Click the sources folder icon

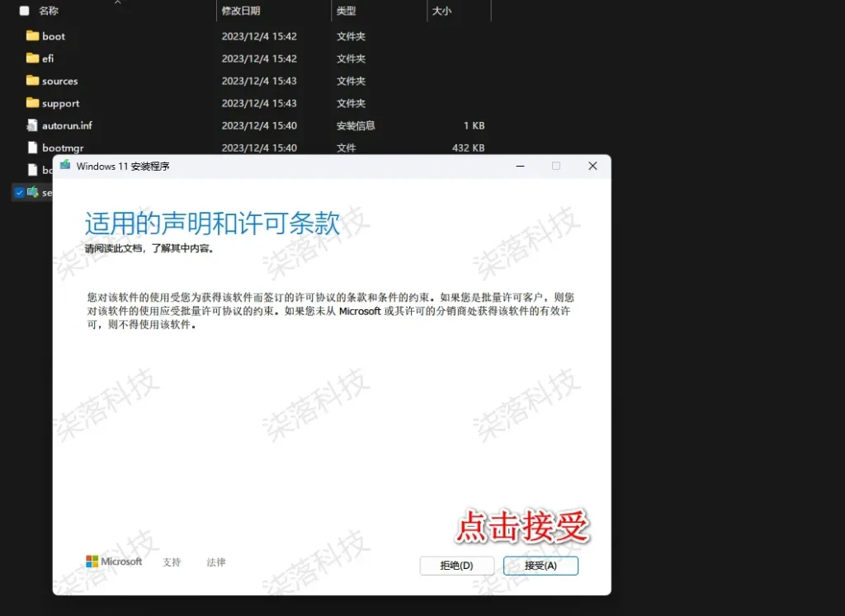[x=32, y=80]
